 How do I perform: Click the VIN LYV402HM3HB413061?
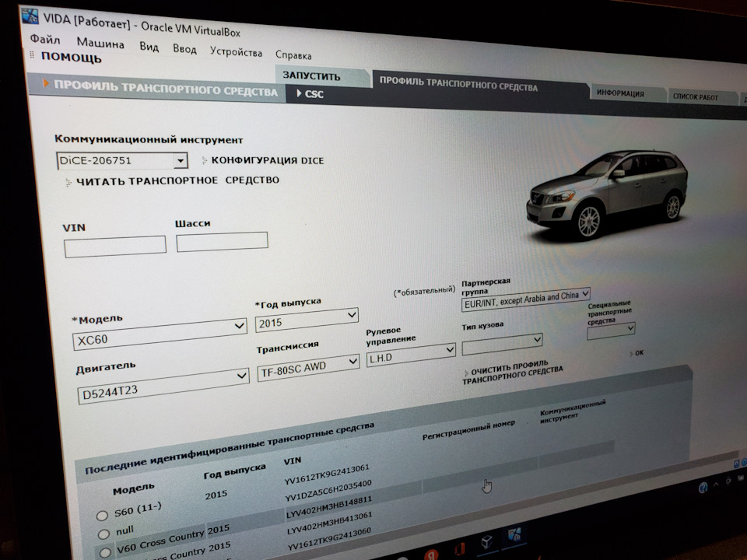click(x=330, y=523)
